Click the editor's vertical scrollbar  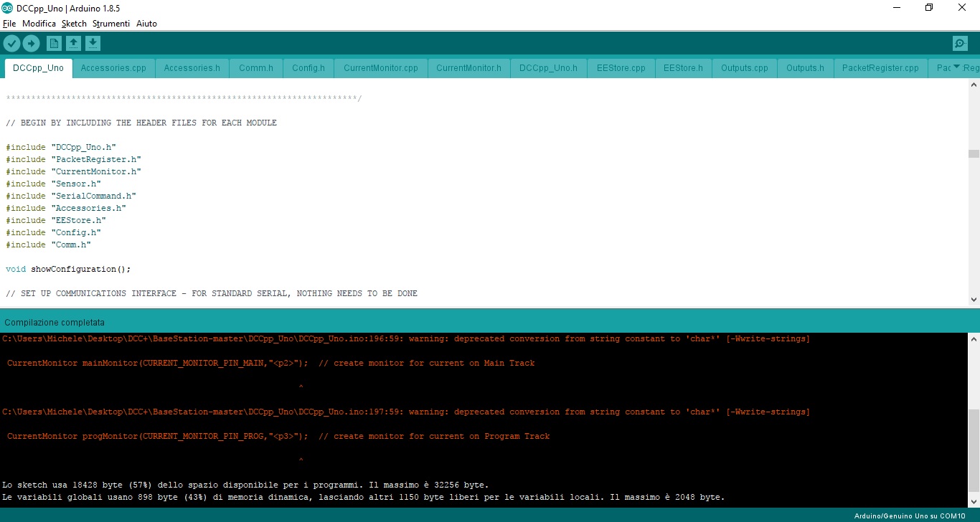[974, 153]
